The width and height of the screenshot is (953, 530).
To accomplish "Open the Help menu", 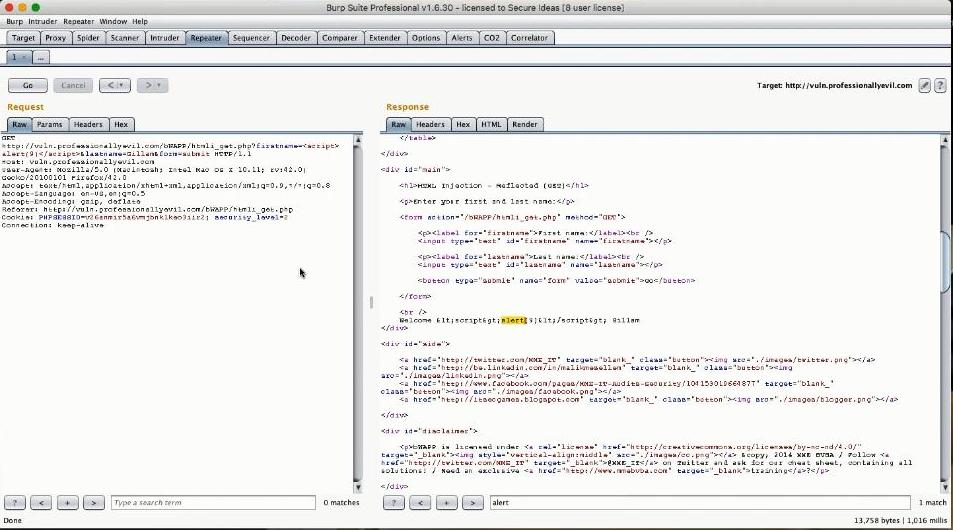I will [140, 21].
